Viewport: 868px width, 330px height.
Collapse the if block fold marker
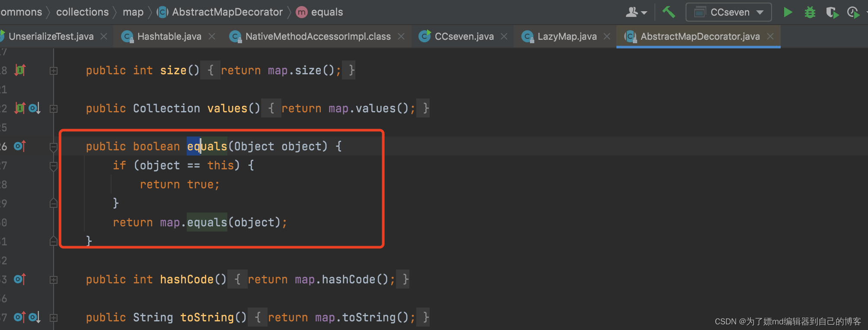[54, 166]
